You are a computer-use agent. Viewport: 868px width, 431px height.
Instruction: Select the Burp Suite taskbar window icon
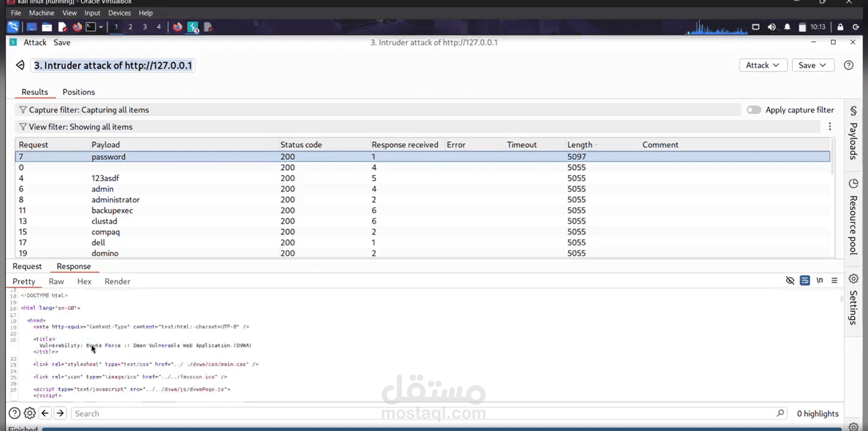(x=193, y=27)
